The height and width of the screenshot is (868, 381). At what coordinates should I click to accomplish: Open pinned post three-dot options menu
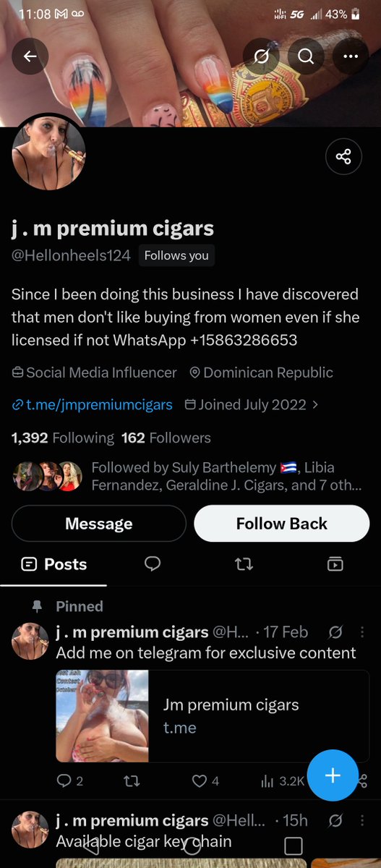coord(363,632)
